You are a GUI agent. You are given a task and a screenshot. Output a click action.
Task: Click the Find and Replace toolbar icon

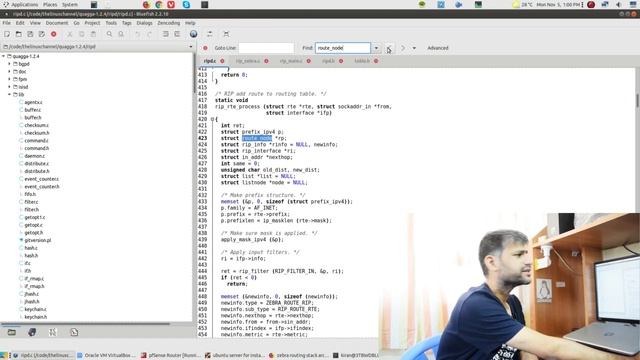coord(121,34)
